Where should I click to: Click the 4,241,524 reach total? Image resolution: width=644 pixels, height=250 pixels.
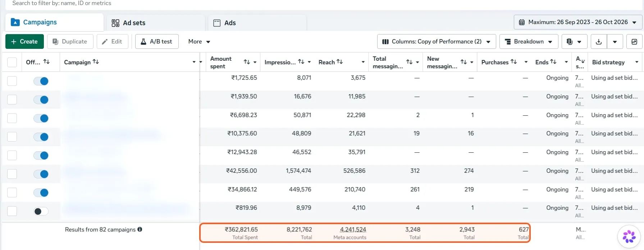pyautogui.click(x=353, y=229)
